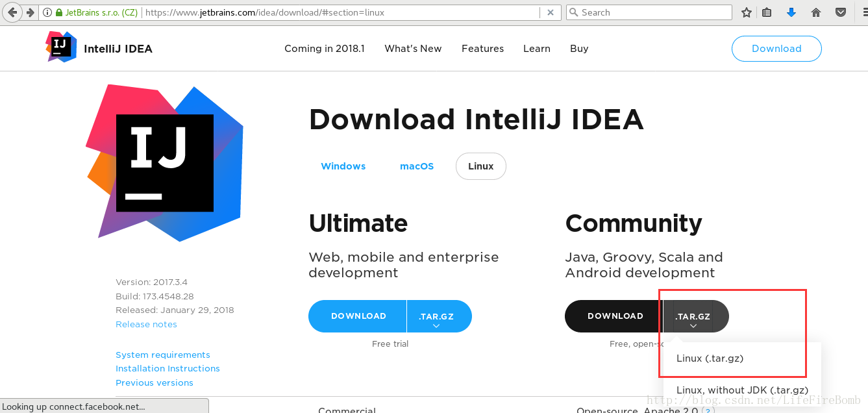
Task: Open the Downloads arrow icon
Action: tap(791, 12)
